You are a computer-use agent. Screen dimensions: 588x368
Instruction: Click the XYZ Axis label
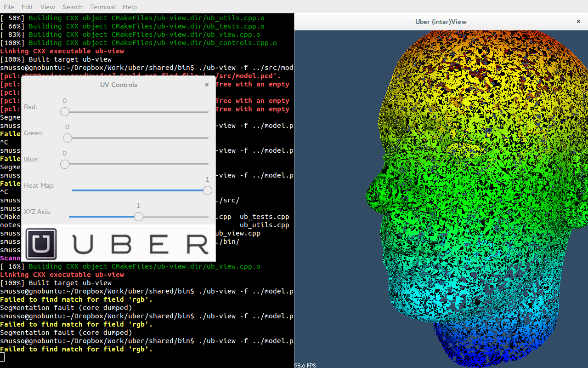point(38,212)
